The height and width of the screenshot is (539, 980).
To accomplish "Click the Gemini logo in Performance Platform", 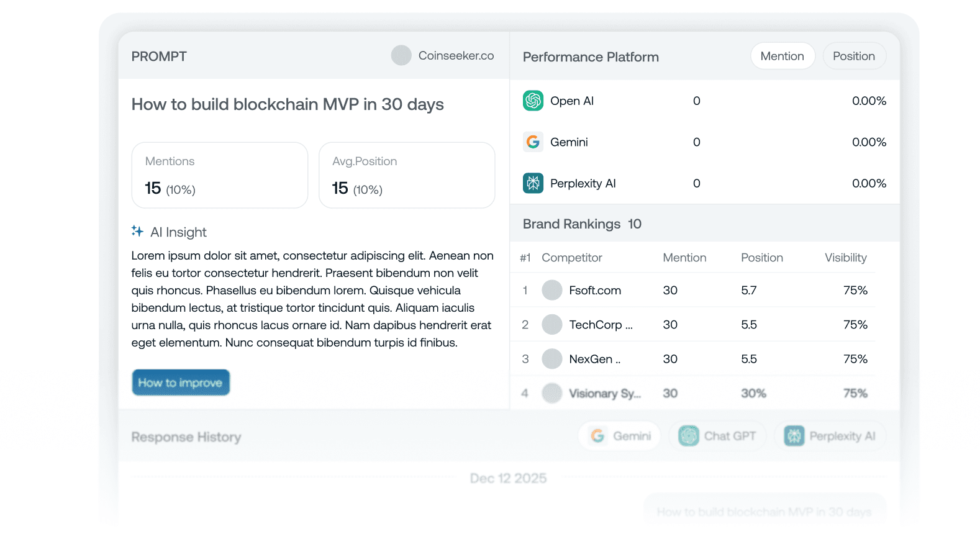I will click(x=533, y=142).
